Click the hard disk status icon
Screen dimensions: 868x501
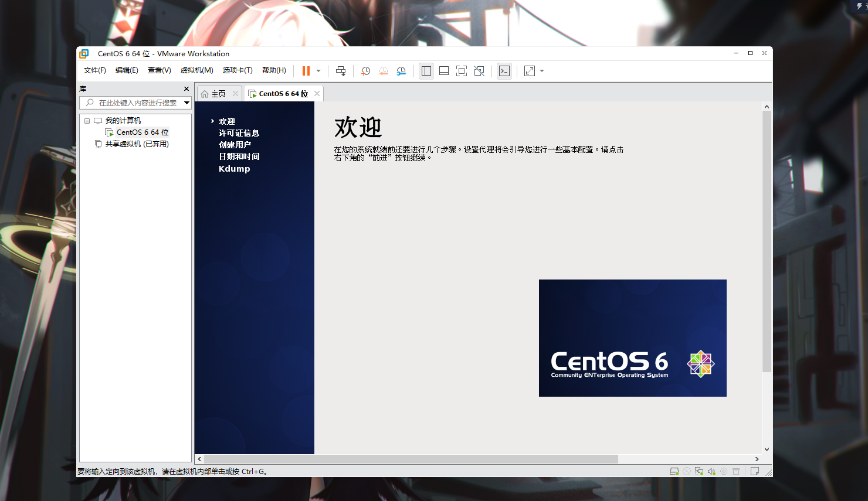(674, 471)
